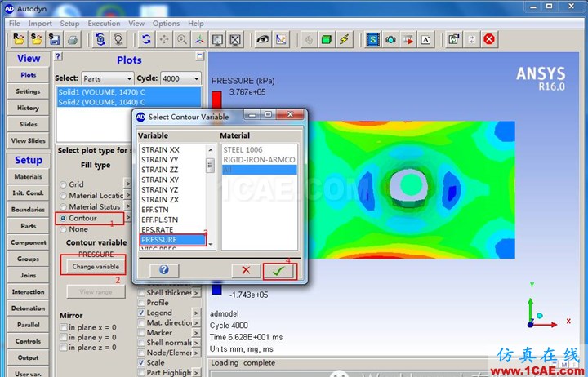588x377 pixels.
Task: Click the red legend maximum color swatch
Action: pyautogui.click(x=216, y=100)
